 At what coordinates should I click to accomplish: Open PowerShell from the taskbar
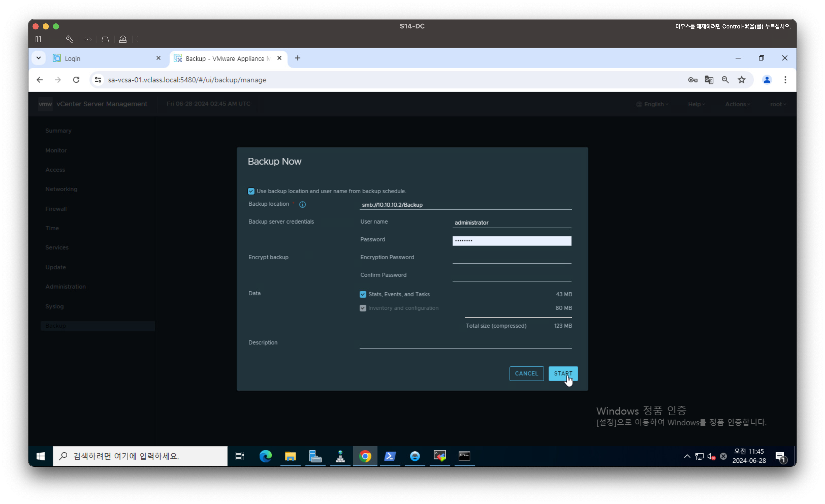(x=390, y=456)
